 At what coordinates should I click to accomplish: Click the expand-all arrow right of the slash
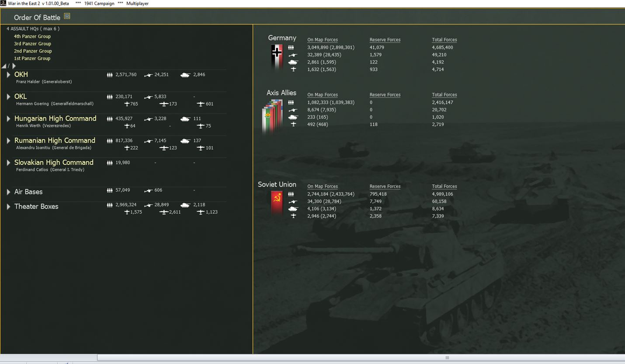point(14,66)
